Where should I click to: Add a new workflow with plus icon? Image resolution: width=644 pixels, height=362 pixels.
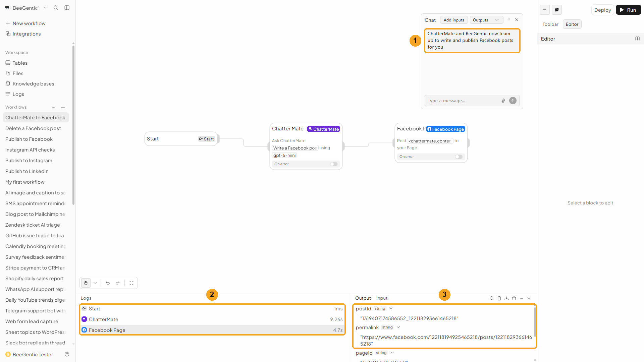point(63,107)
